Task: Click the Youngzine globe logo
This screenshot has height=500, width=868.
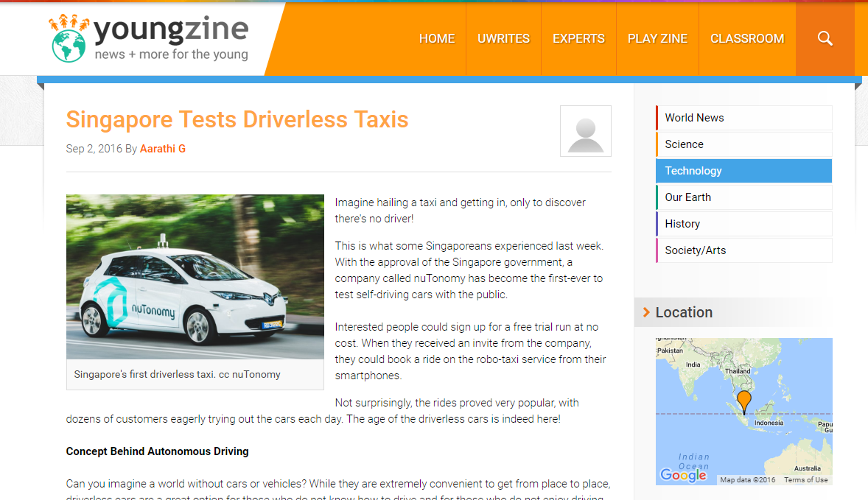Action: tap(69, 46)
